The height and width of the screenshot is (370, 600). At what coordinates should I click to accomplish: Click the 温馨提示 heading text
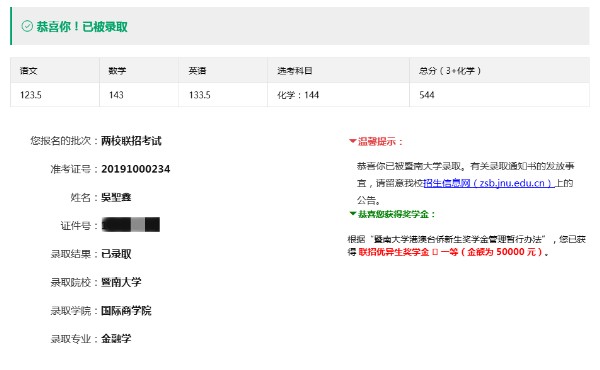tap(380, 142)
